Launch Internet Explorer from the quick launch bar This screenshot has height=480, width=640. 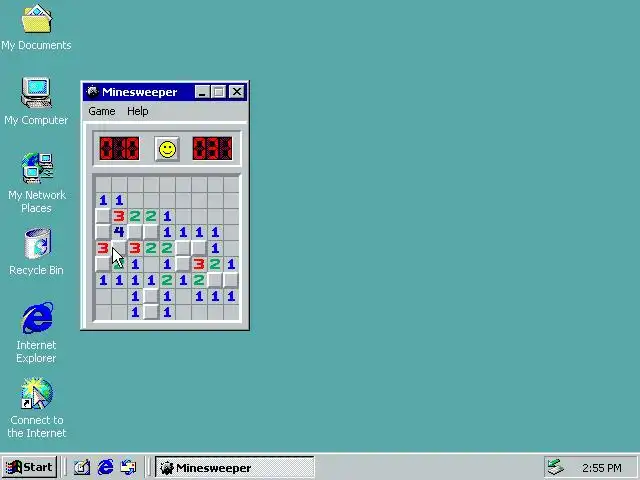click(105, 467)
